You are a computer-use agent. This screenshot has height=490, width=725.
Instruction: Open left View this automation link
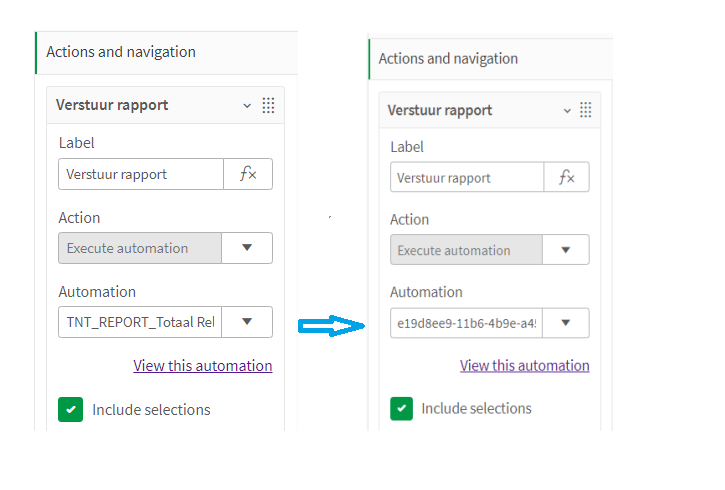click(203, 366)
